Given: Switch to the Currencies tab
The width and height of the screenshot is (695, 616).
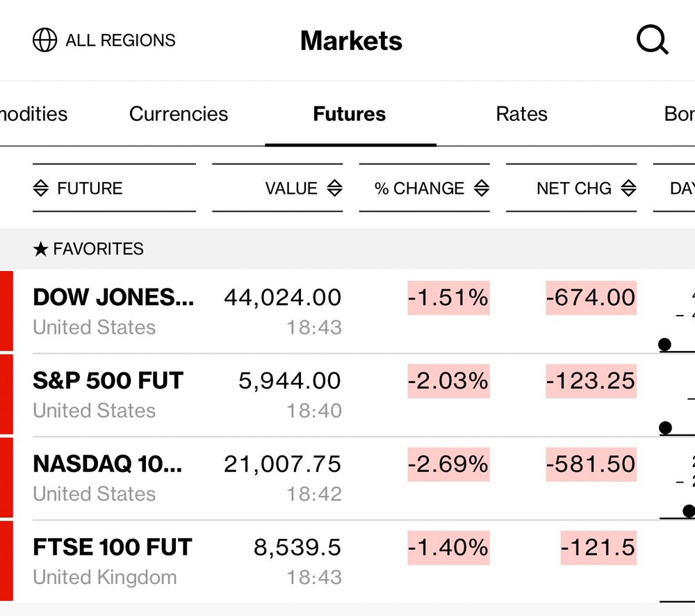Looking at the screenshot, I should pyautogui.click(x=179, y=114).
